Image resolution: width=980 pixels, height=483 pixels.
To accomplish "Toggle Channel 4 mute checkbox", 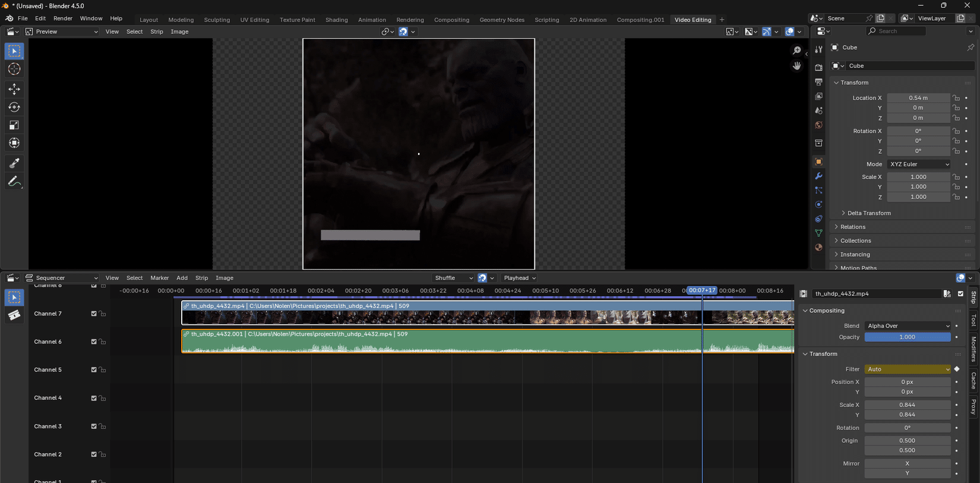I will (x=94, y=398).
